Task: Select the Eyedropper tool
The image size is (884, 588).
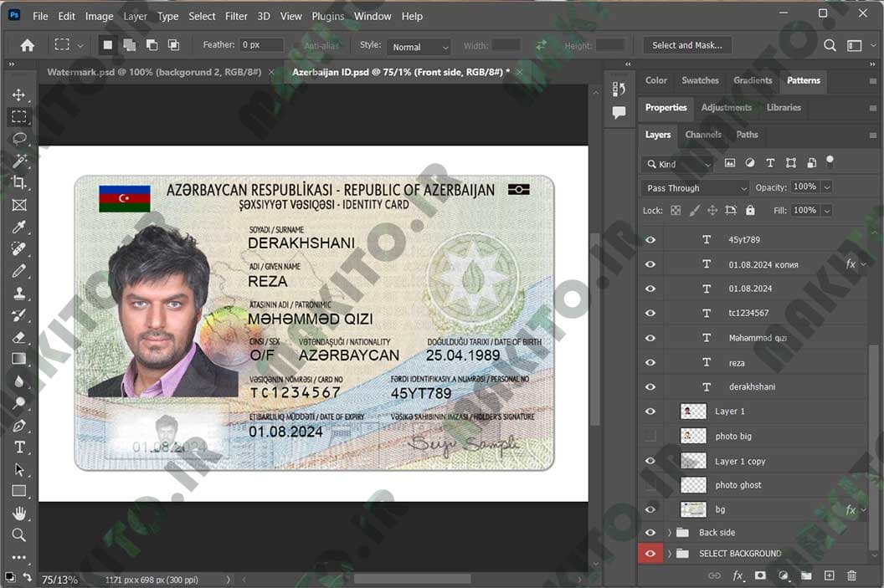Action: pos(18,227)
